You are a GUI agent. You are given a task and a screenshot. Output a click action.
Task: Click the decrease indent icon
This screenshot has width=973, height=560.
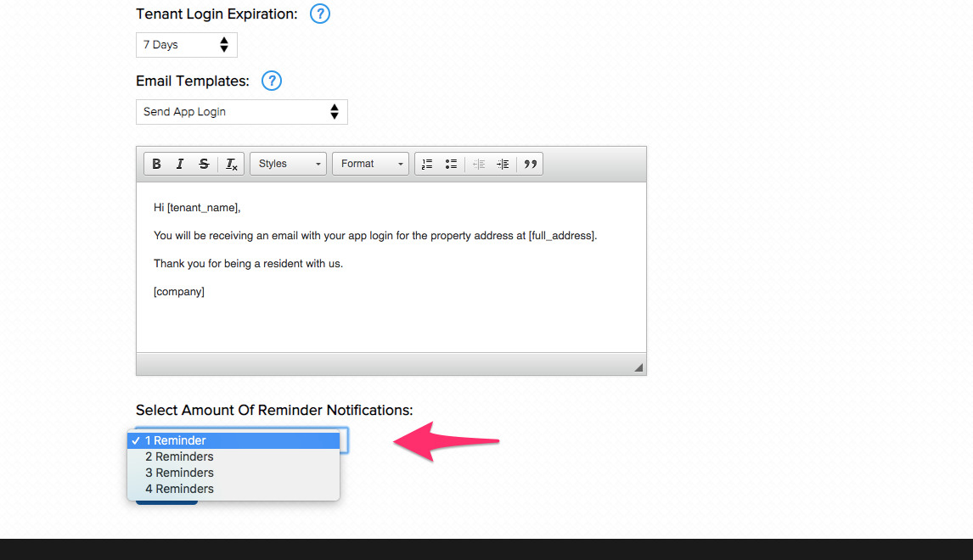(x=478, y=164)
